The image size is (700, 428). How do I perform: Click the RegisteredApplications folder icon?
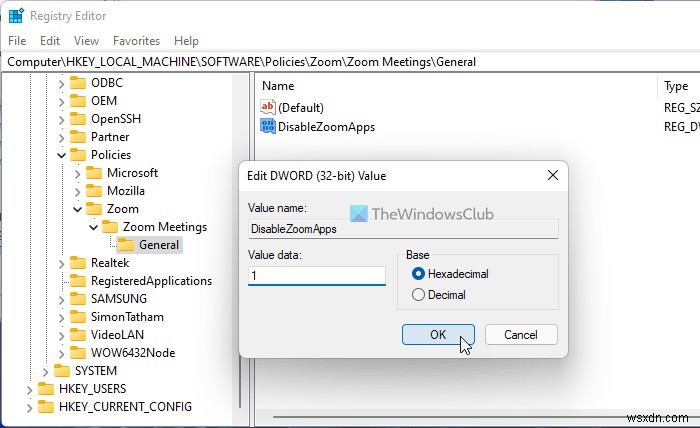click(x=78, y=281)
